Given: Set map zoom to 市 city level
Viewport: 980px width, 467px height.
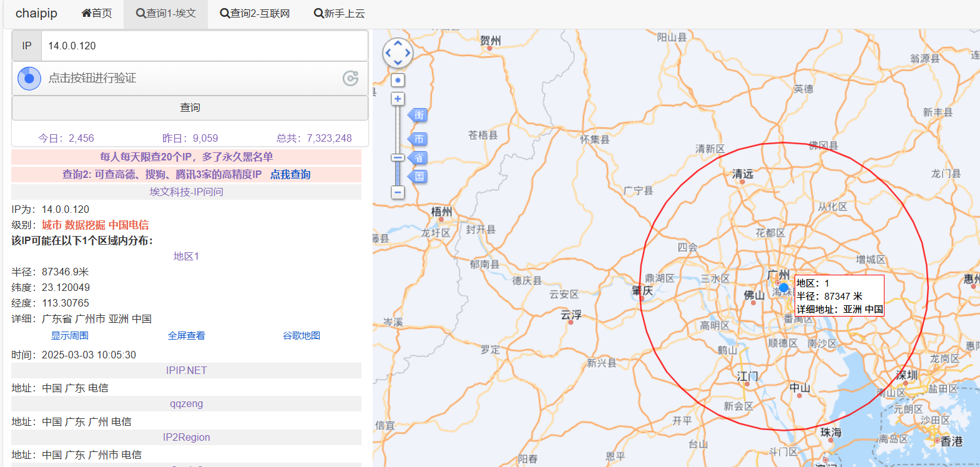Looking at the screenshot, I should 418,139.
